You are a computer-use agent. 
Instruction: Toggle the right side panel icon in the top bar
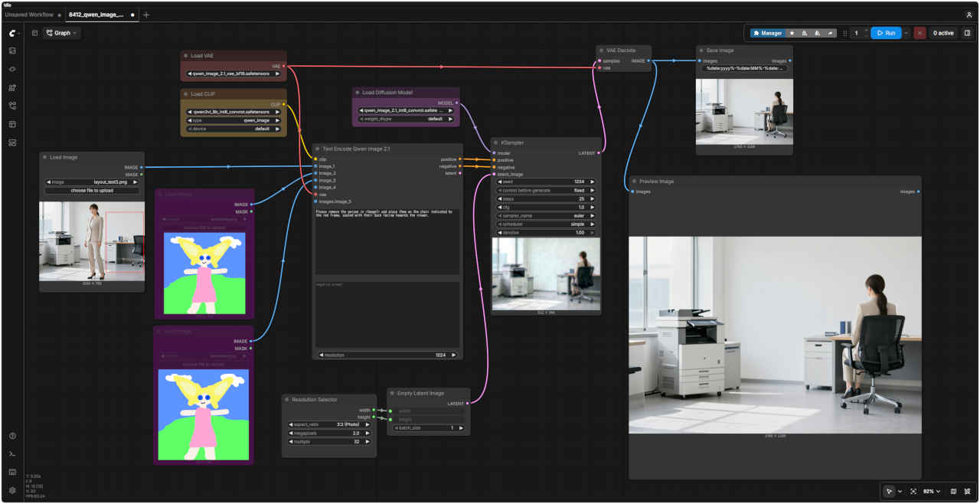(x=967, y=33)
